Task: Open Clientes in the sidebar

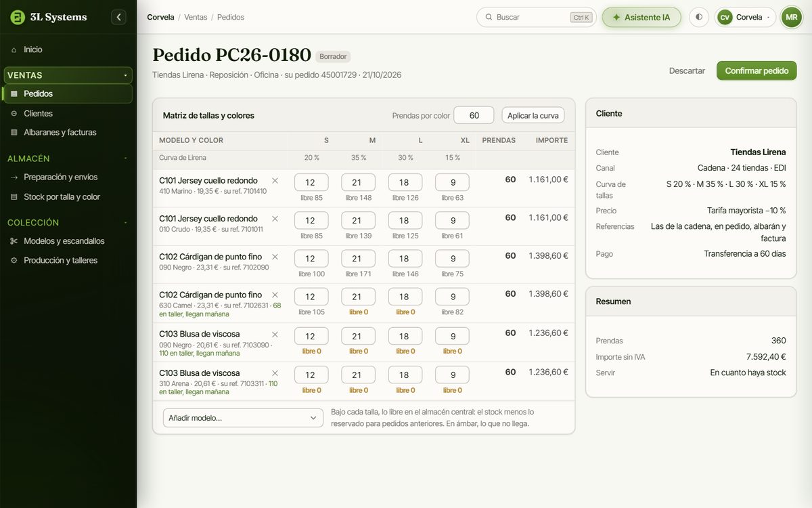Action: click(68, 113)
